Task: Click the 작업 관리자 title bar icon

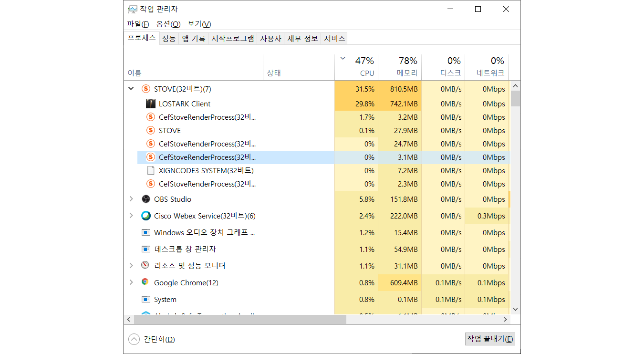Action: [x=132, y=9]
